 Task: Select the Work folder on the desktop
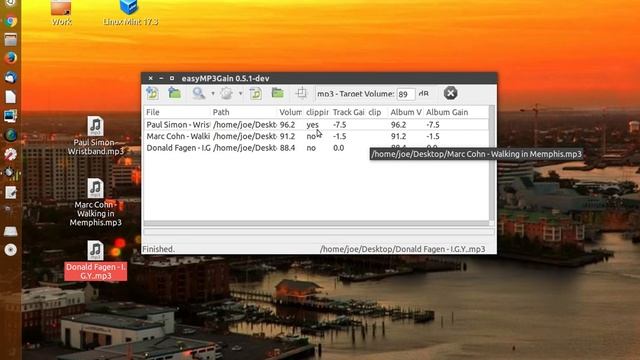pos(61,13)
